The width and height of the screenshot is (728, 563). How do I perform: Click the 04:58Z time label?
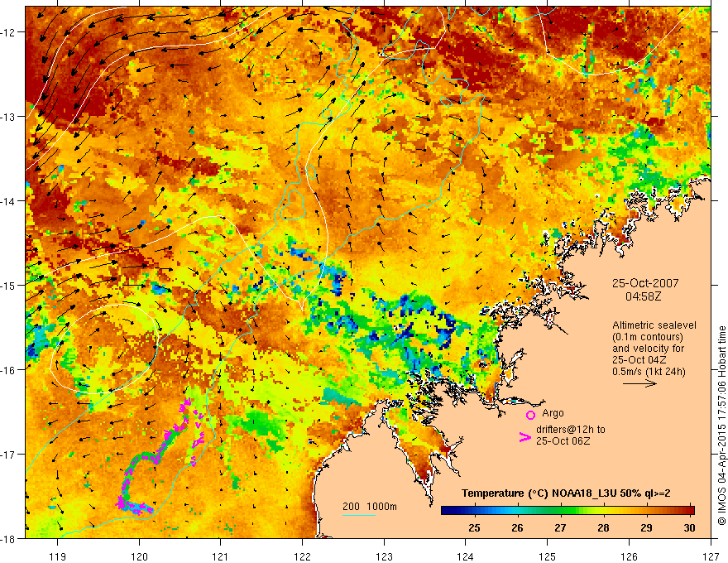coord(643,296)
